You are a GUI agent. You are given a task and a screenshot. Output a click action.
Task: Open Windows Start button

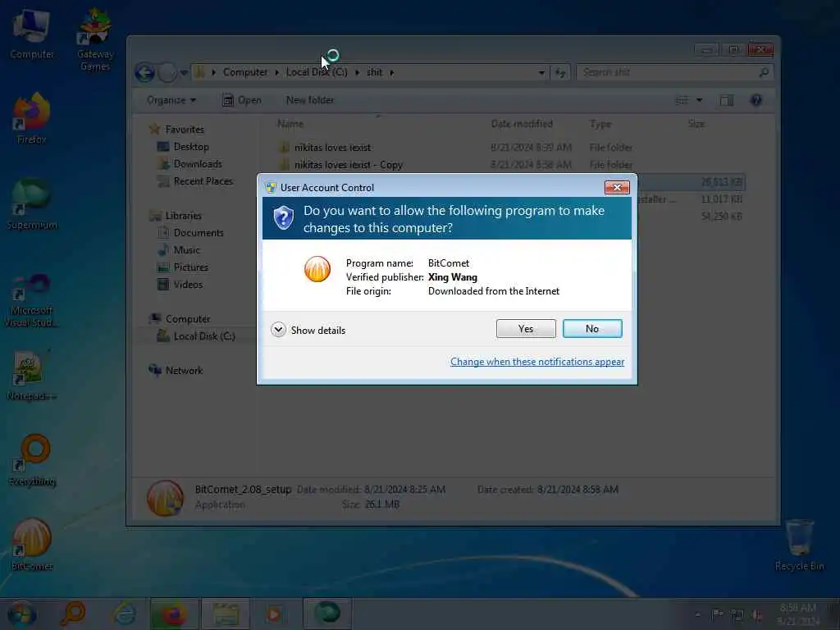tap(22, 614)
